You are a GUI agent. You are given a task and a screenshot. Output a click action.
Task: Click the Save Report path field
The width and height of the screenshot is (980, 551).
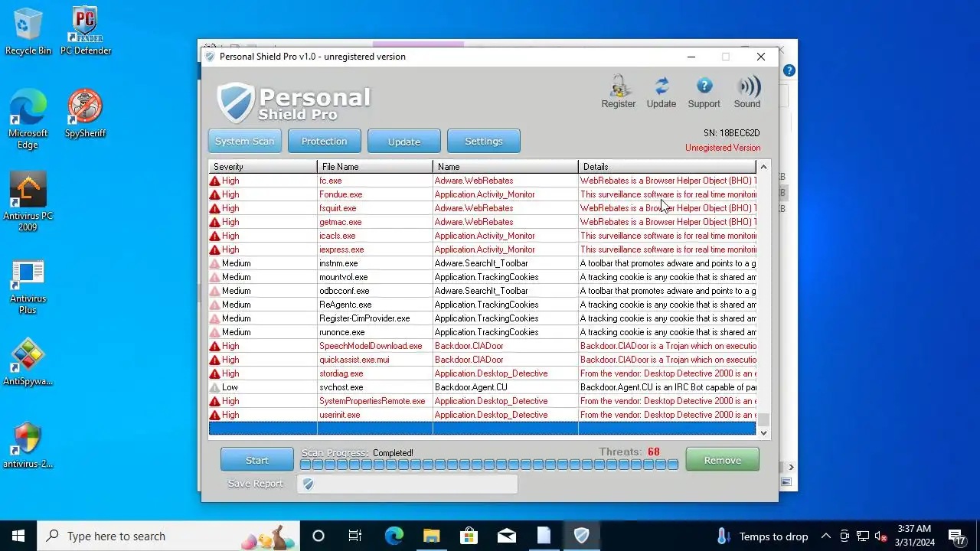pyautogui.click(x=407, y=484)
